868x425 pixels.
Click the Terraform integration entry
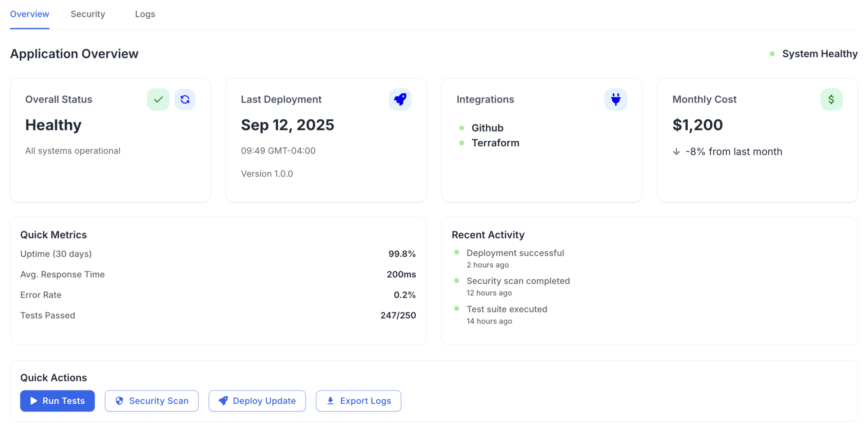[x=495, y=143]
